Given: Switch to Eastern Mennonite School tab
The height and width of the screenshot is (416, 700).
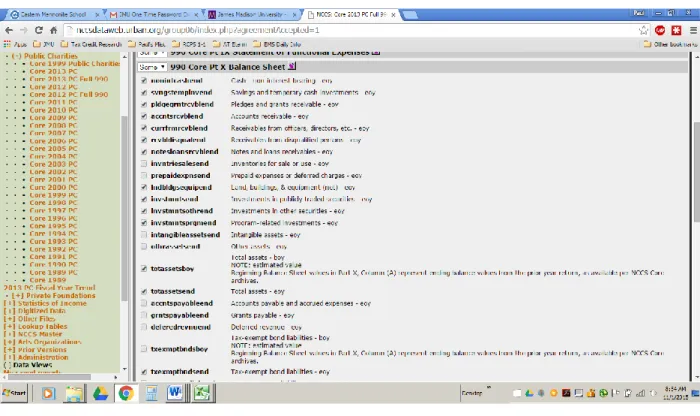Looking at the screenshot, I should [54, 15].
